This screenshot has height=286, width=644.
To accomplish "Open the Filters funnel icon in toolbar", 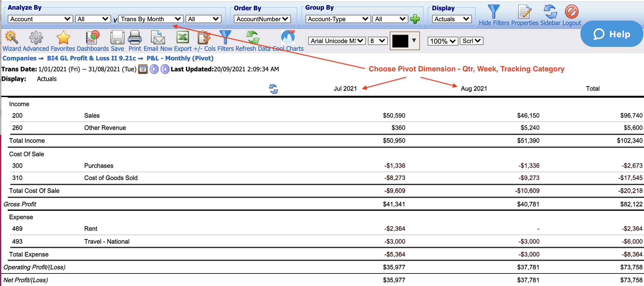I will coord(225,37).
